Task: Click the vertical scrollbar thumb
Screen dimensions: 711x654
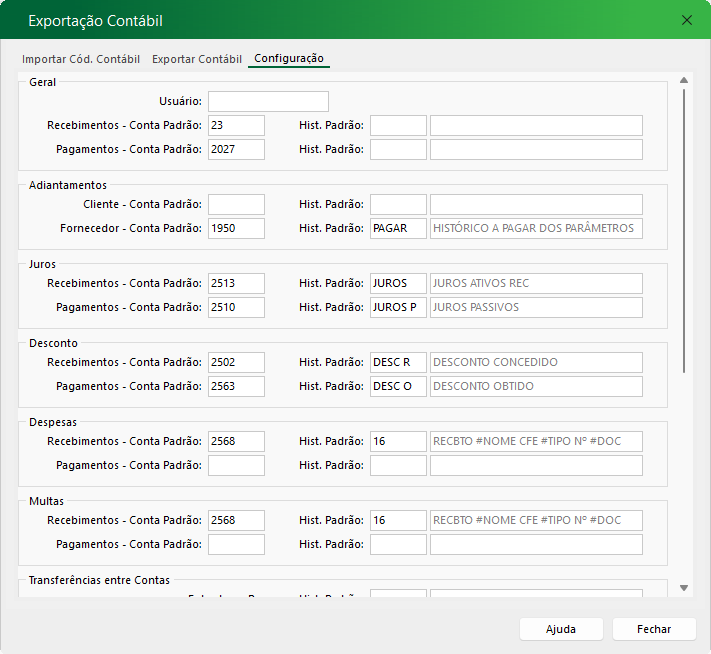Action: click(x=684, y=230)
